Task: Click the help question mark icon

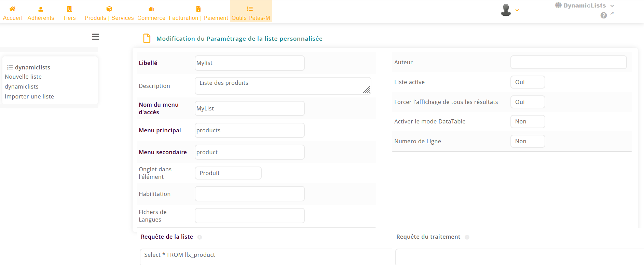Action: pyautogui.click(x=604, y=15)
